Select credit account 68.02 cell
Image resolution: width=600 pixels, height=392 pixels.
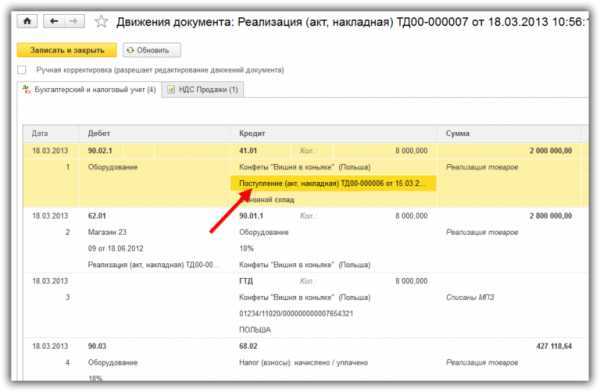pos(248,346)
